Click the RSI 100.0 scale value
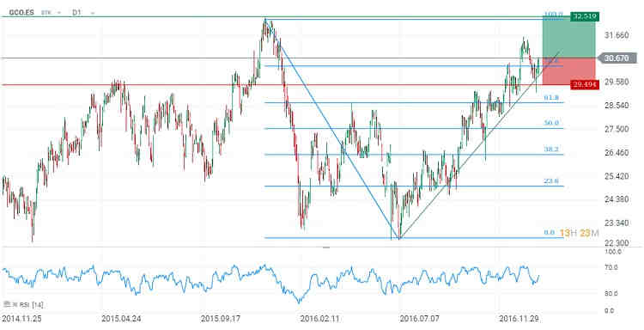 point(613,251)
